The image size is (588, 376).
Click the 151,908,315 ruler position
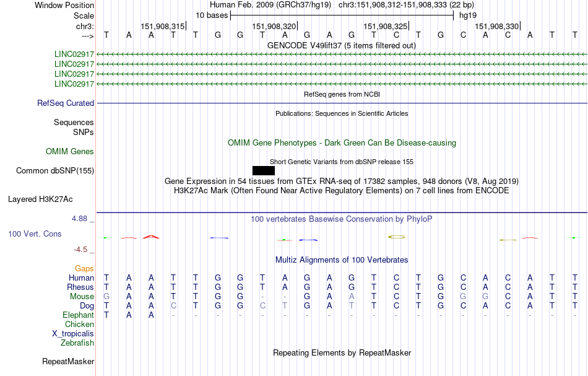click(x=163, y=26)
